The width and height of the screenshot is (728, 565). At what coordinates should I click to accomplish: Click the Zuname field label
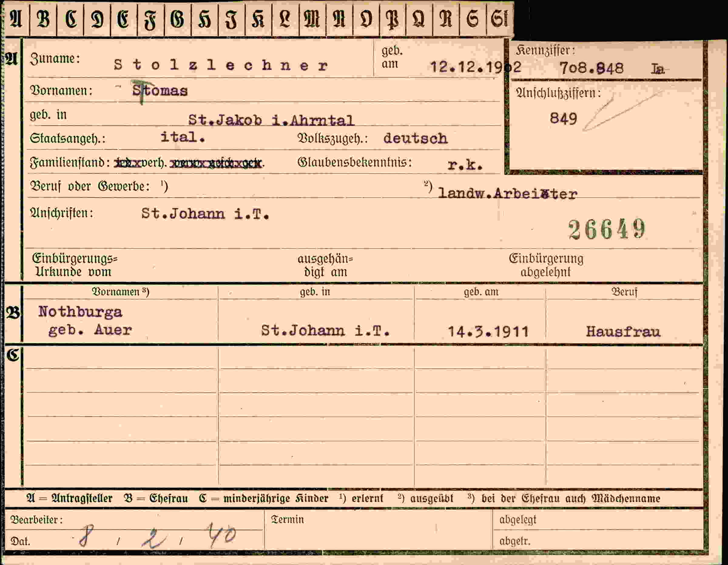55,59
